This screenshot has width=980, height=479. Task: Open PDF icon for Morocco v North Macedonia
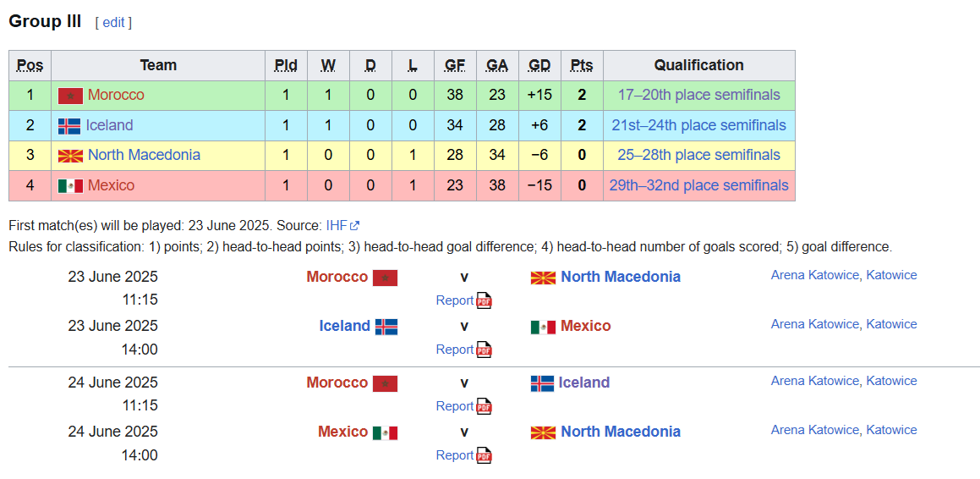coord(484,300)
